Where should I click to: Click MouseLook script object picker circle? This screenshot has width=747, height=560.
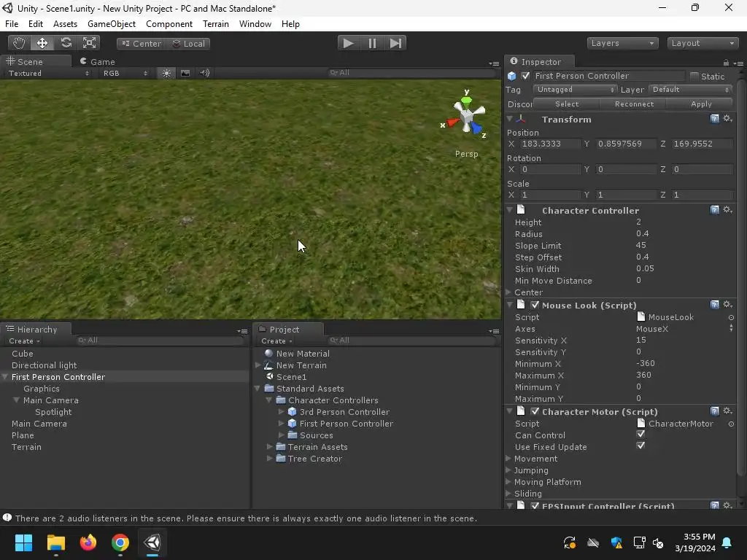(731, 317)
